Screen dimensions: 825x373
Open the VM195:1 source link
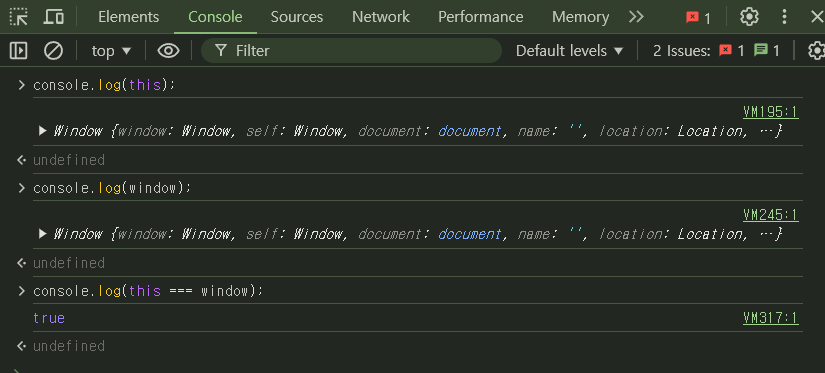[771, 112]
